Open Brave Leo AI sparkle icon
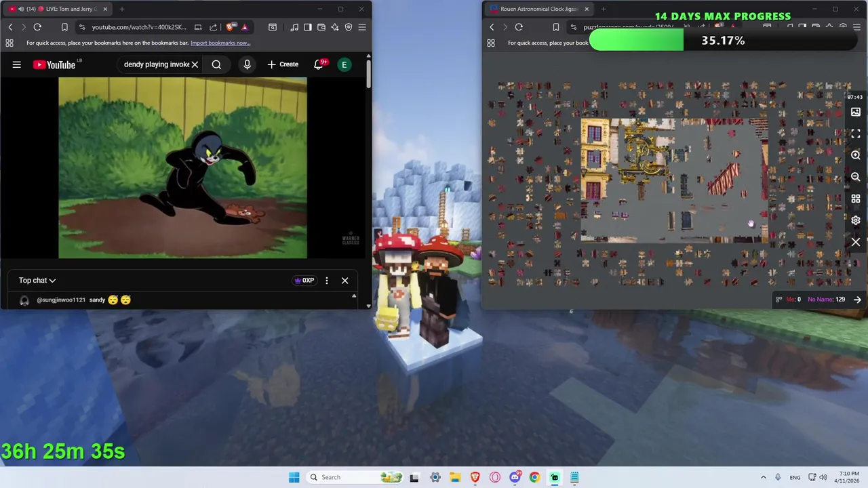This screenshot has height=488, width=868. click(x=335, y=27)
